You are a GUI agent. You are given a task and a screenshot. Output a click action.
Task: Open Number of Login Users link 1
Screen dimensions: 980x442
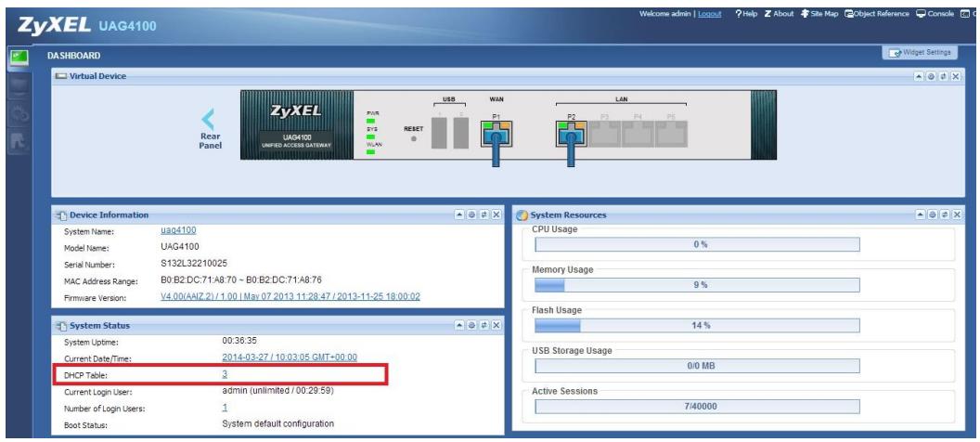pos(225,408)
